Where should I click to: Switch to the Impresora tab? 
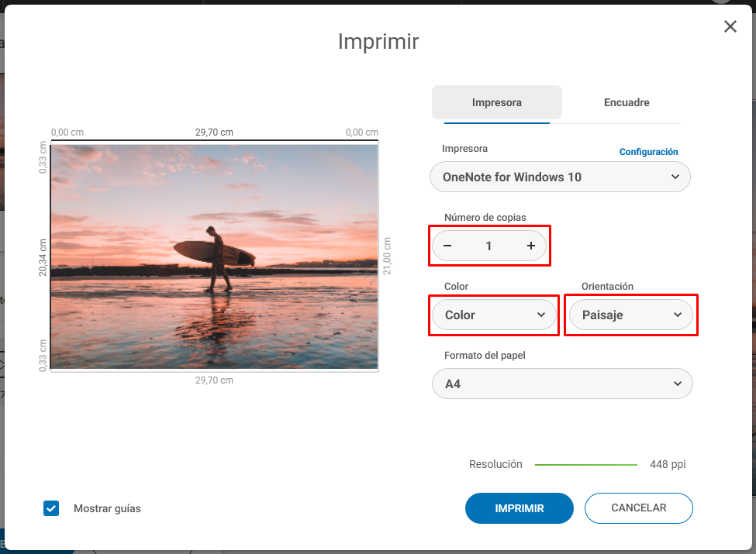click(496, 102)
